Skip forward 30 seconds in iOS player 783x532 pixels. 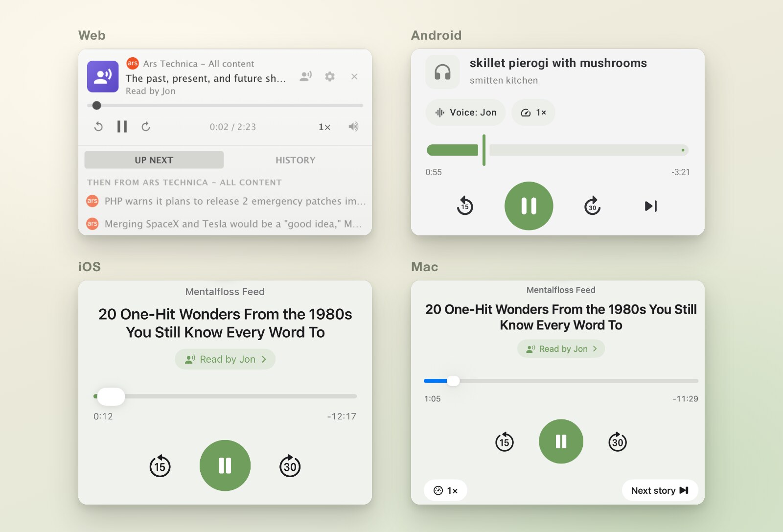point(290,466)
